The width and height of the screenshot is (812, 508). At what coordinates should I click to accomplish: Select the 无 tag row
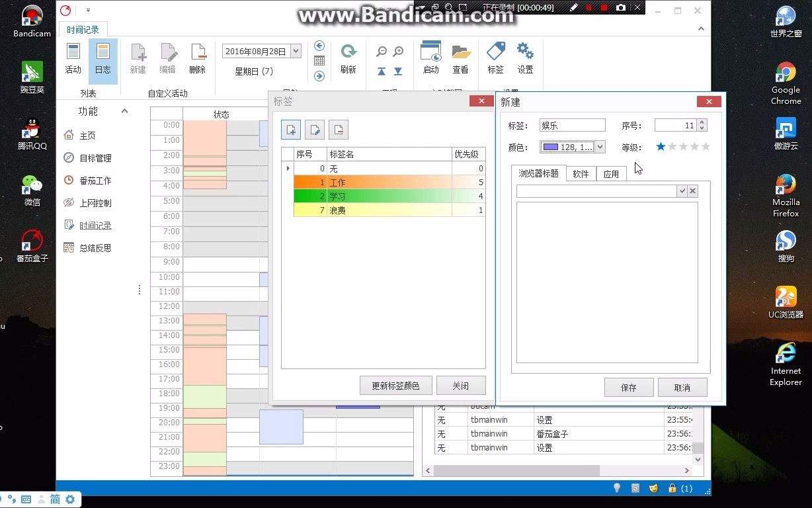click(x=389, y=169)
